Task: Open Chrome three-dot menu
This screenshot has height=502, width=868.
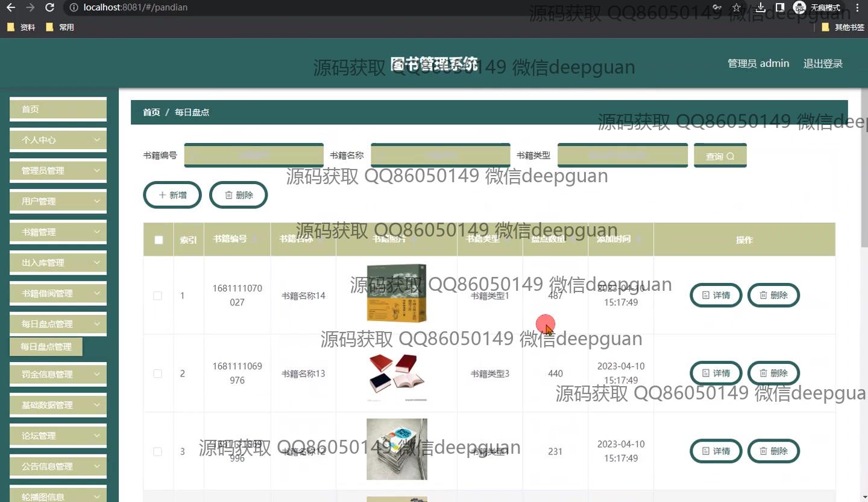Action: (857, 8)
